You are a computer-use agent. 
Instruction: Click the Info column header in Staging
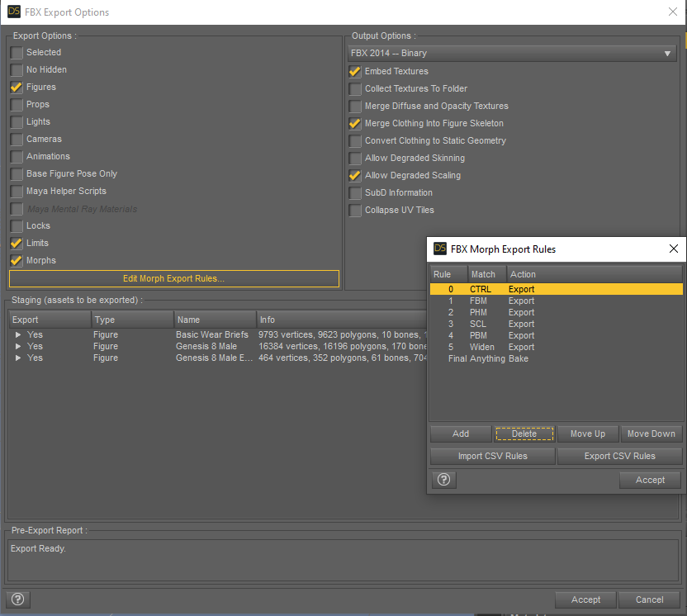[x=341, y=320]
